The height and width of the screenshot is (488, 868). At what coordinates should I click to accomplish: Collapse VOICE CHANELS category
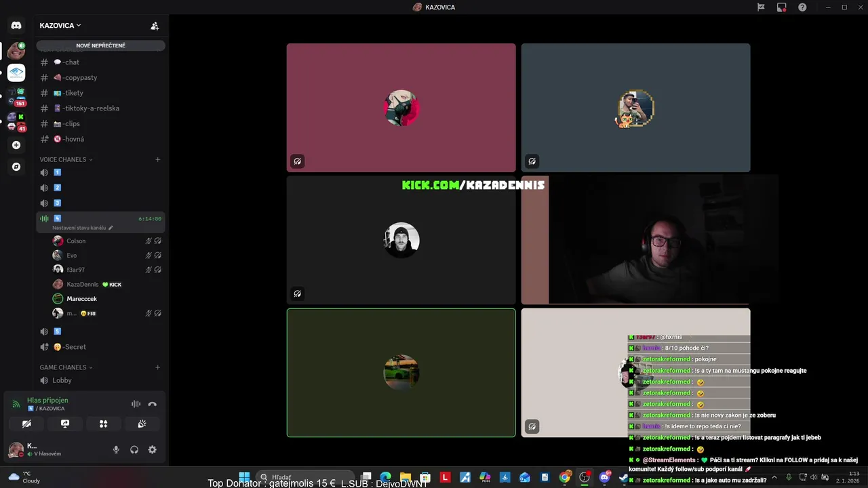coord(66,160)
